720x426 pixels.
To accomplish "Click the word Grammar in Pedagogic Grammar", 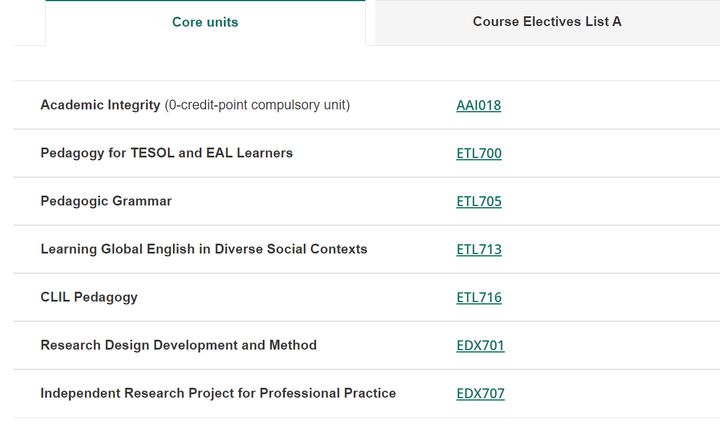I will pos(142,201).
